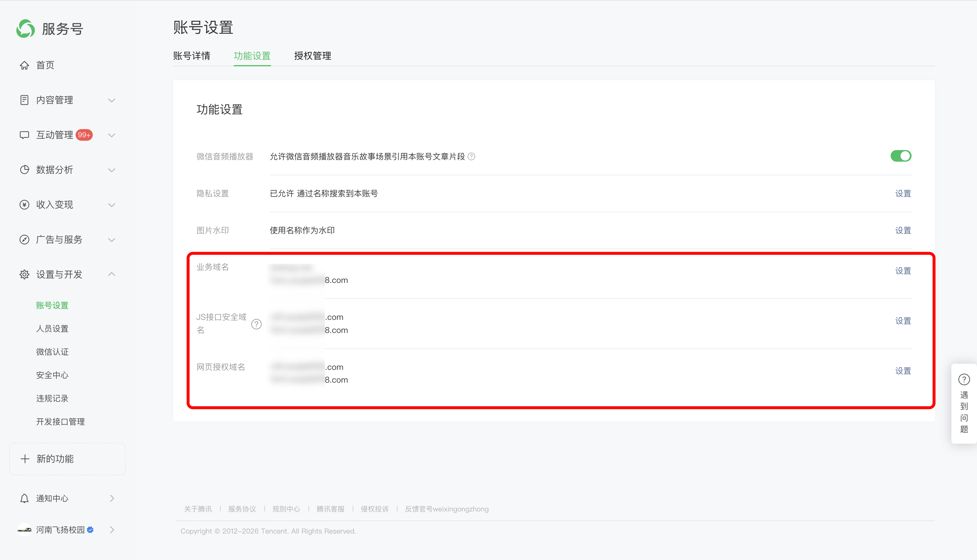Switch to the 授权管理 tab
Viewport: 977px width, 560px height.
[x=312, y=56]
